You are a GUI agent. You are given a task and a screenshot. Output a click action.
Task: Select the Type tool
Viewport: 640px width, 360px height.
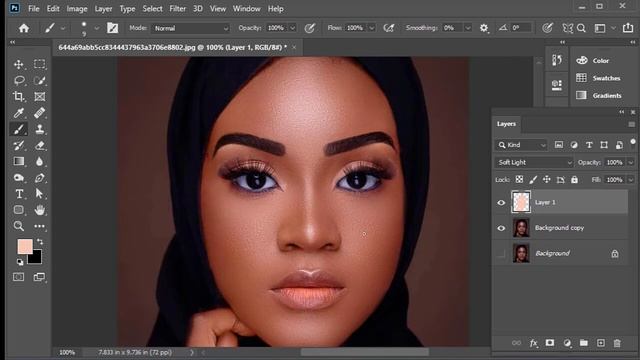pyautogui.click(x=19, y=193)
